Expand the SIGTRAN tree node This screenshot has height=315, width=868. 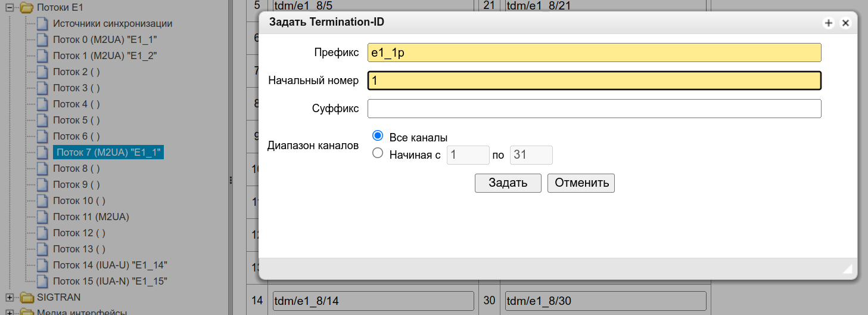tap(10, 297)
